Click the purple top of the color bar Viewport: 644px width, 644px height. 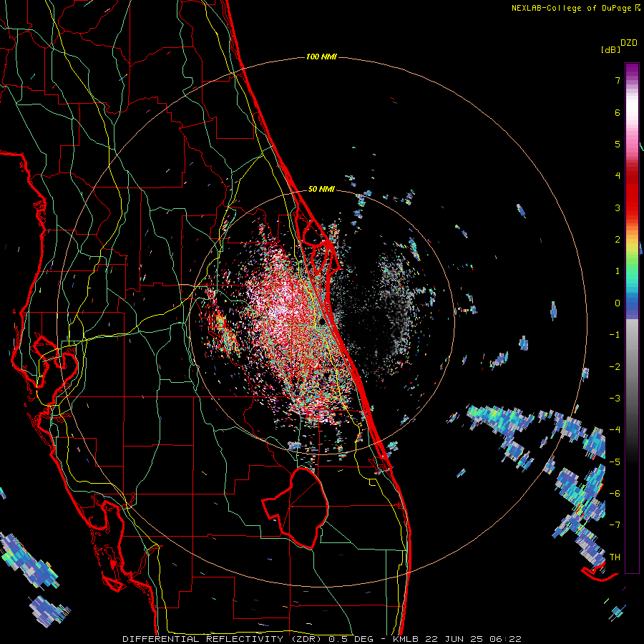click(x=632, y=70)
